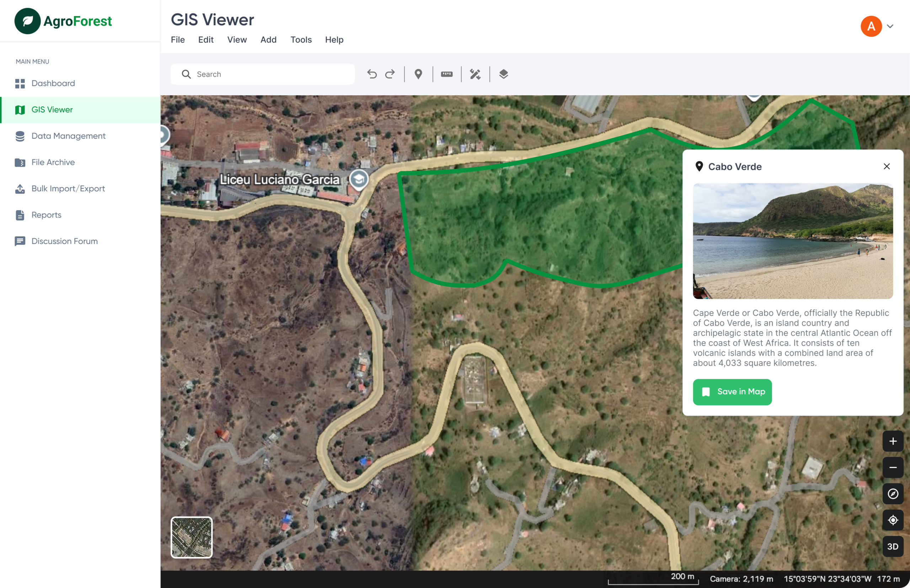Center map on my location
910x588 pixels.
pyautogui.click(x=893, y=520)
